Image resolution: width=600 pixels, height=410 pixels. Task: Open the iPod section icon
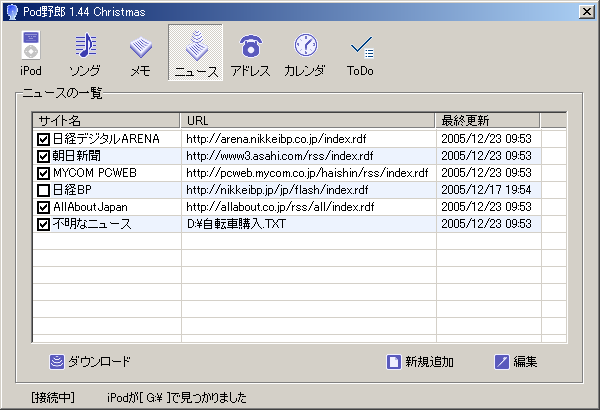31,53
